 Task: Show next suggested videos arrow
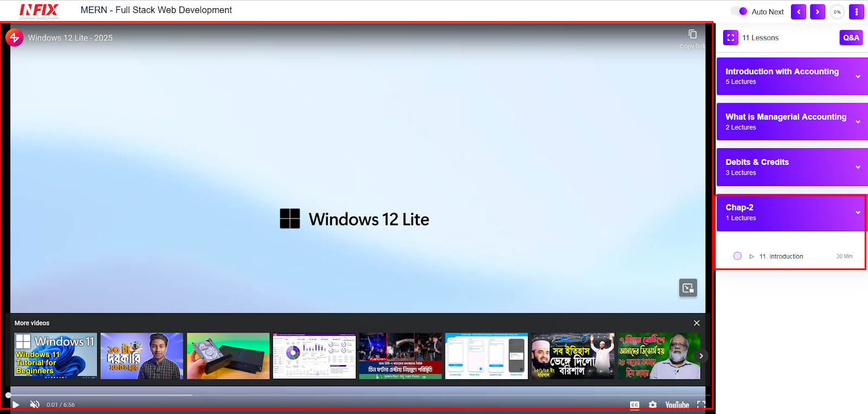[x=701, y=356]
